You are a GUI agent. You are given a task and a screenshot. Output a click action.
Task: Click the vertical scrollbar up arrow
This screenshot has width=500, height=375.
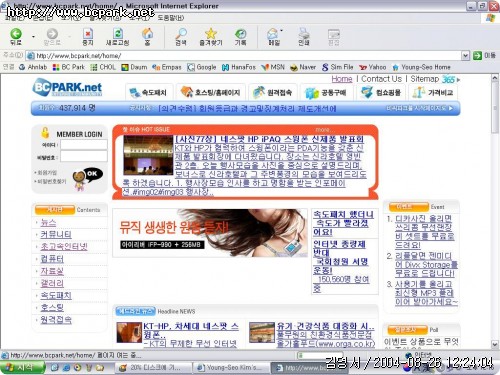pos(495,78)
